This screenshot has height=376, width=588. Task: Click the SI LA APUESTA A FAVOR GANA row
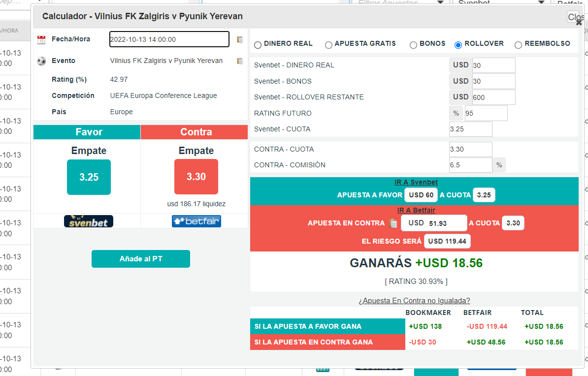(327, 326)
